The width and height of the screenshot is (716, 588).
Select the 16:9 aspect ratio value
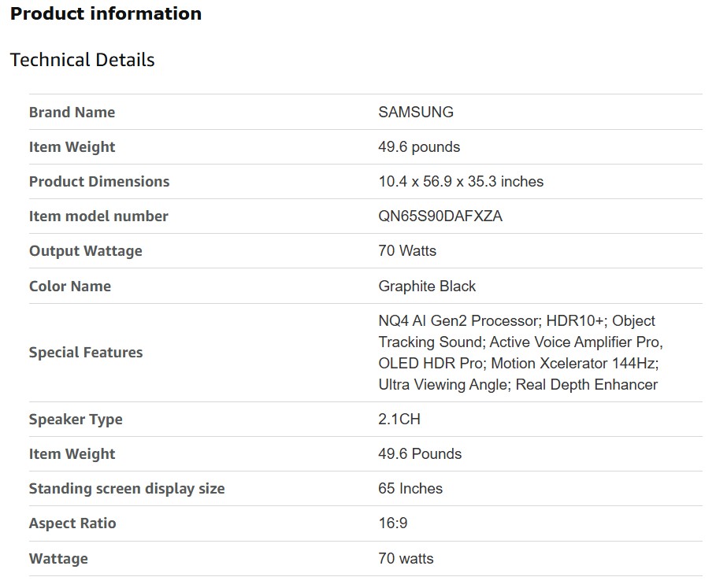392,523
